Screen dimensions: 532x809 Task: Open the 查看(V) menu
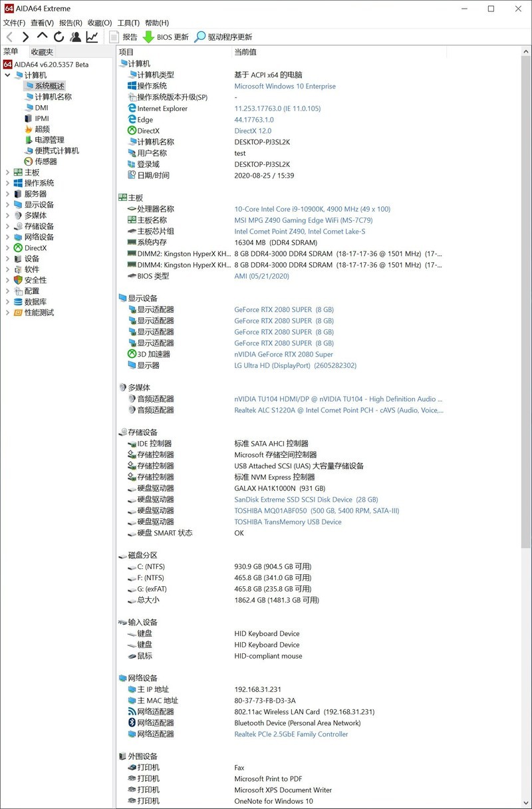click(43, 23)
